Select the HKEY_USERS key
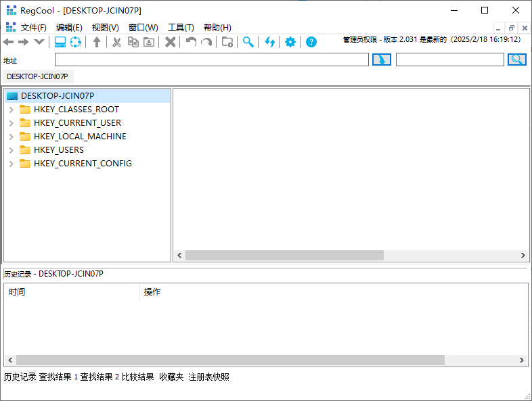This screenshot has width=532, height=401. 59,150
